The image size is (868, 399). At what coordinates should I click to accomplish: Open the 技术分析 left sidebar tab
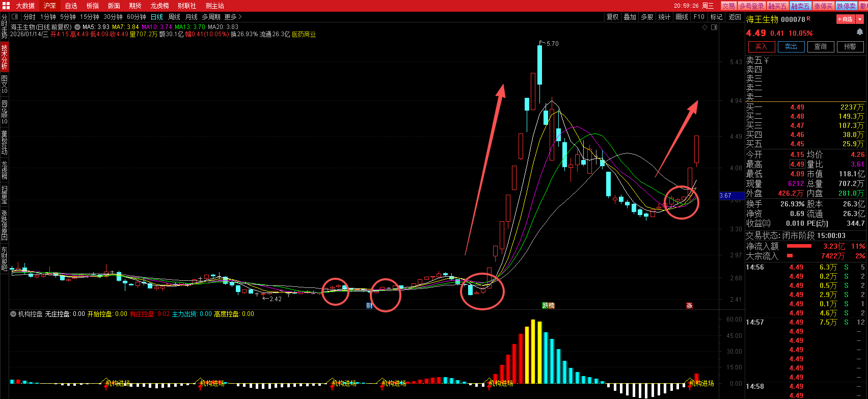point(4,57)
